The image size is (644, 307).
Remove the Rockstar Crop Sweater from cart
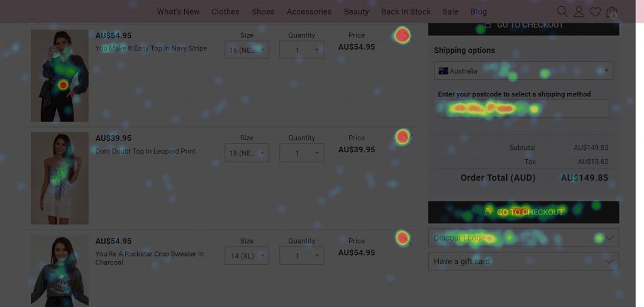coord(407,241)
